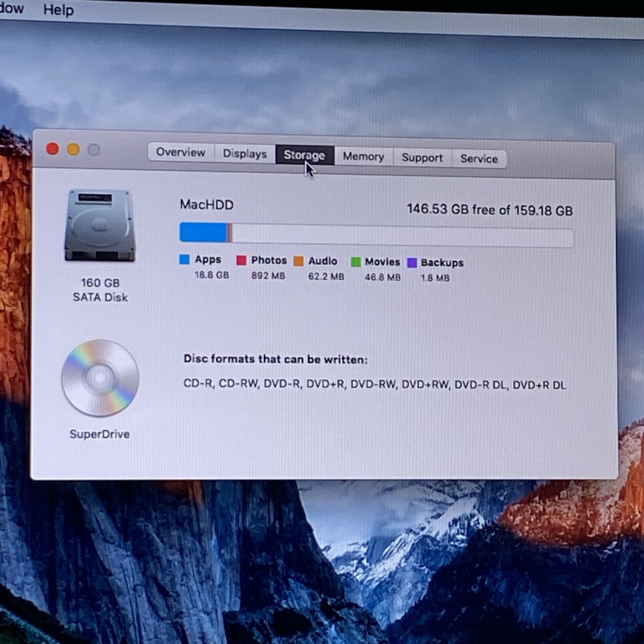
Task: Click 'Disc formats that can be written:' heading
Action: (x=276, y=359)
